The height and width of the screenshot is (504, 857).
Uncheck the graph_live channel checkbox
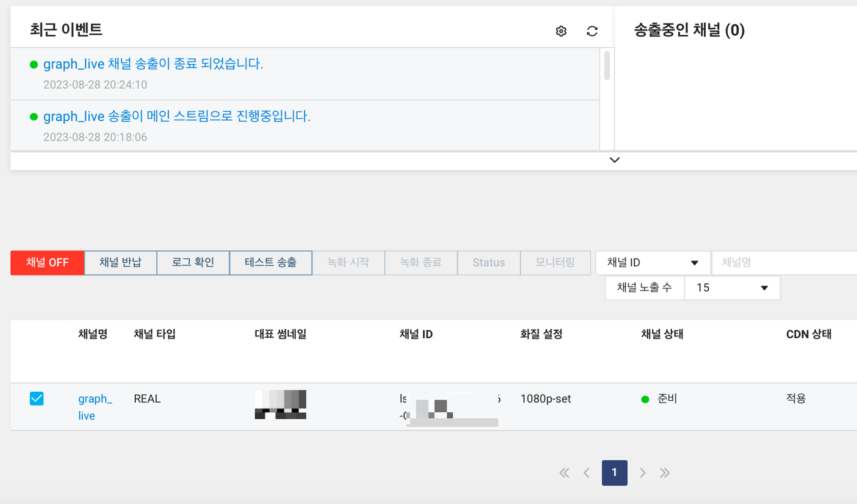pyautogui.click(x=37, y=399)
